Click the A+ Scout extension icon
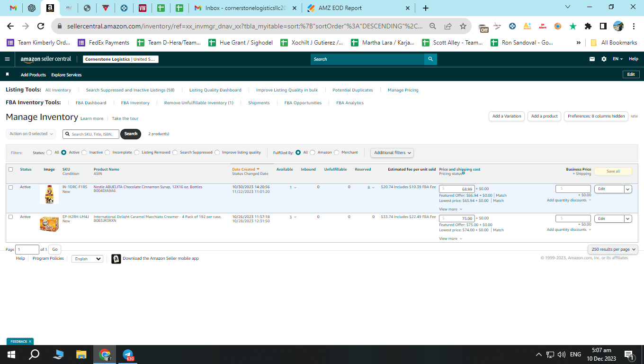This screenshot has width=644, height=364. pyautogui.click(x=528, y=26)
